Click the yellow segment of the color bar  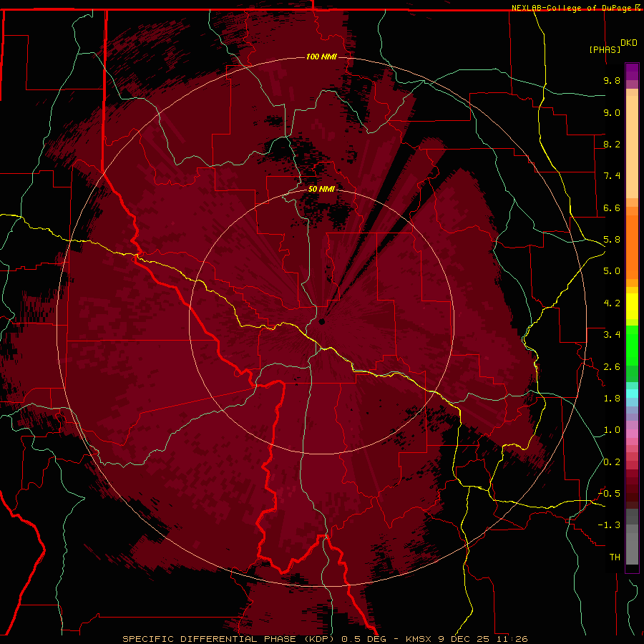coord(632,306)
